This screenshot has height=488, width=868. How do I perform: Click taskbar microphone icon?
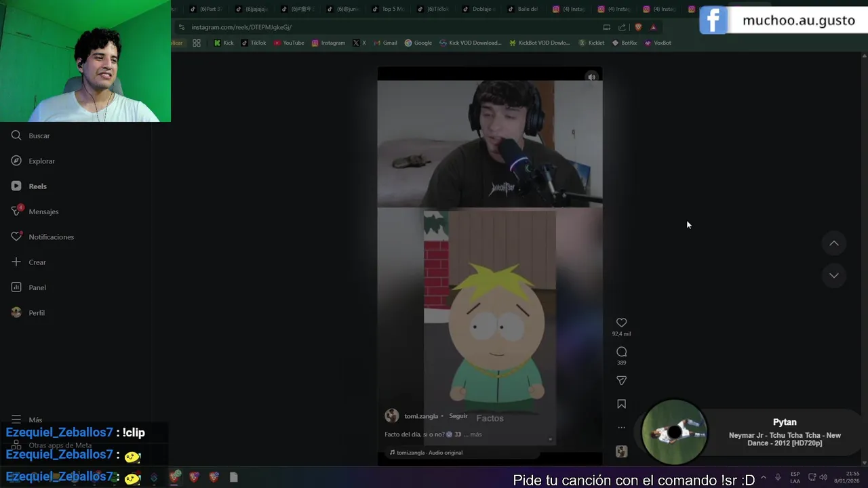778,477
